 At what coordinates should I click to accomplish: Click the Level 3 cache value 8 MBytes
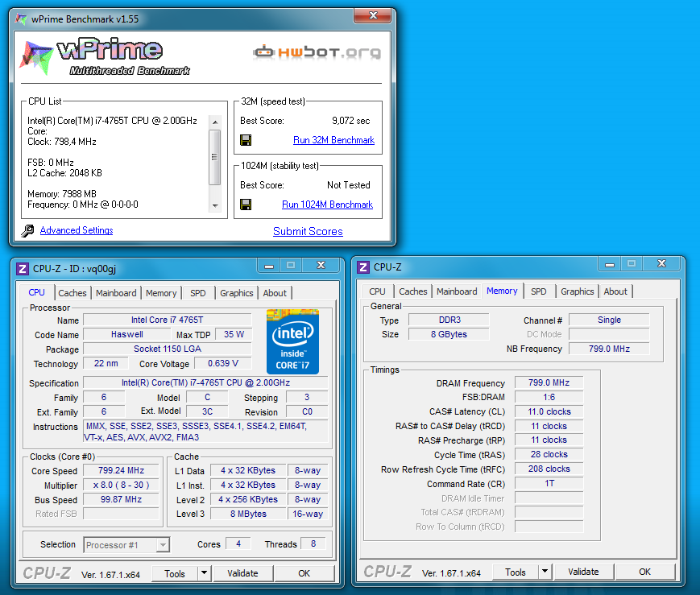[248, 514]
